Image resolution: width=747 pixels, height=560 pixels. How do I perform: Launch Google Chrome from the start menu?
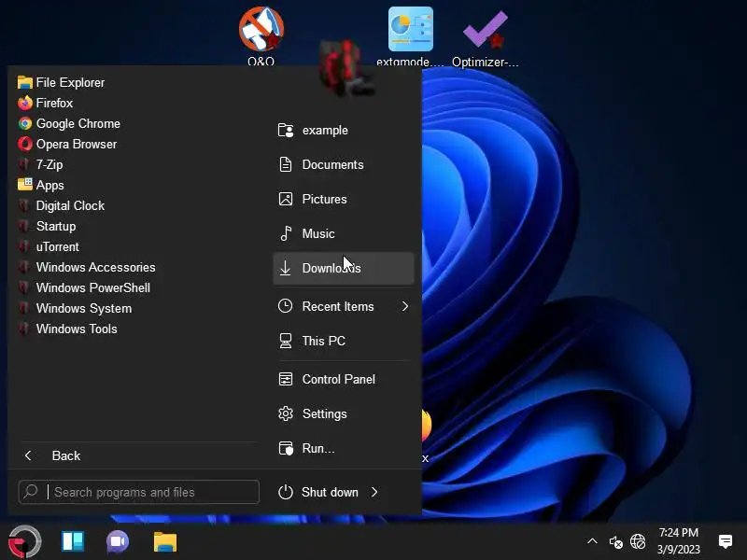tap(69, 123)
